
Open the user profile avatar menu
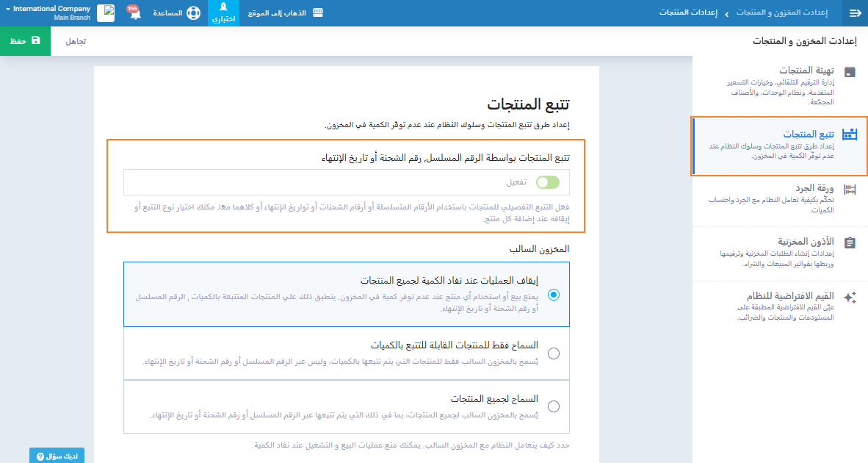pyautogui.click(x=106, y=13)
